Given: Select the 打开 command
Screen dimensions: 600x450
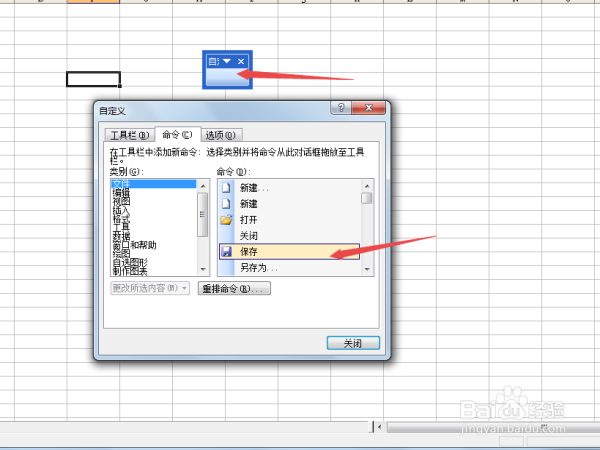Looking at the screenshot, I should tap(290, 220).
